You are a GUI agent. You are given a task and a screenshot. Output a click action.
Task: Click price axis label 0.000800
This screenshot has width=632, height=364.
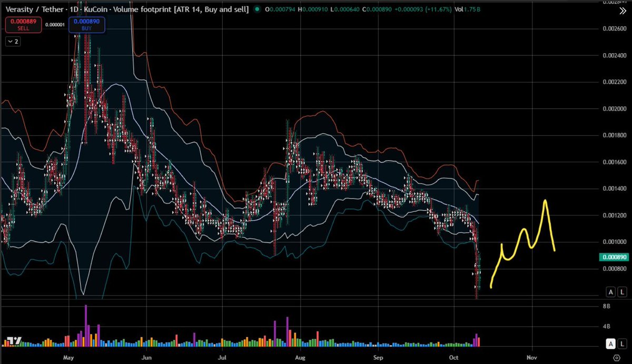click(614, 269)
